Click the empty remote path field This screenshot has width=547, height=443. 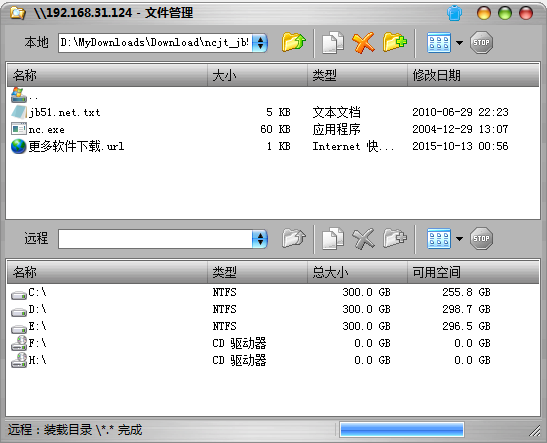pos(155,239)
